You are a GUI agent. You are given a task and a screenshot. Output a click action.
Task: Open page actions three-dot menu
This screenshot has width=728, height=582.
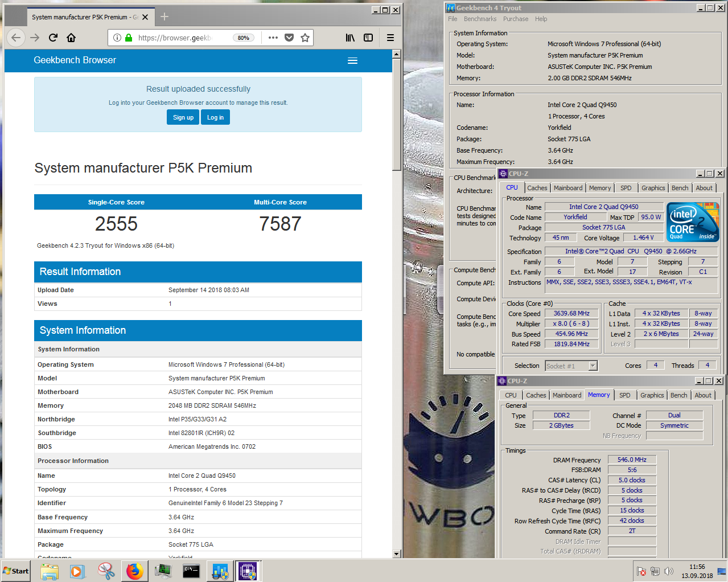point(273,38)
